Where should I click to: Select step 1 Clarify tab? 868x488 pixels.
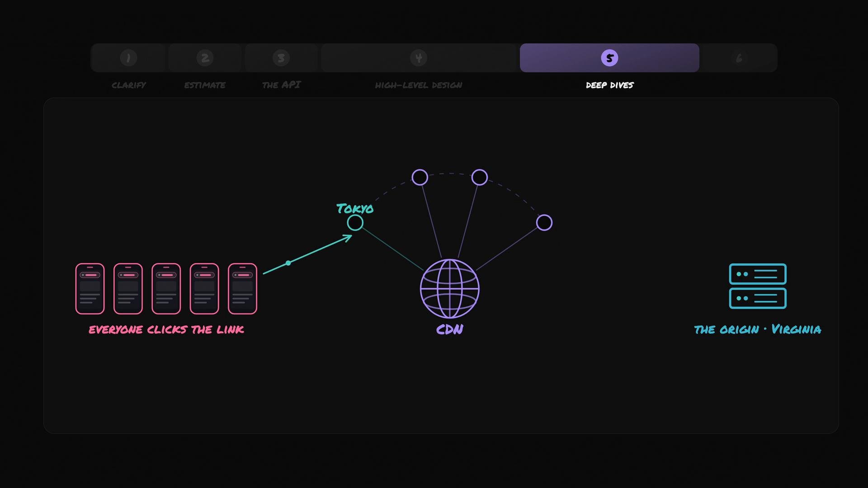128,58
